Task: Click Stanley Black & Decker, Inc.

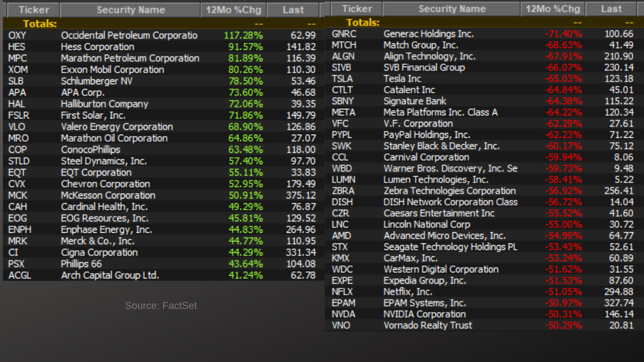Action: click(x=442, y=146)
